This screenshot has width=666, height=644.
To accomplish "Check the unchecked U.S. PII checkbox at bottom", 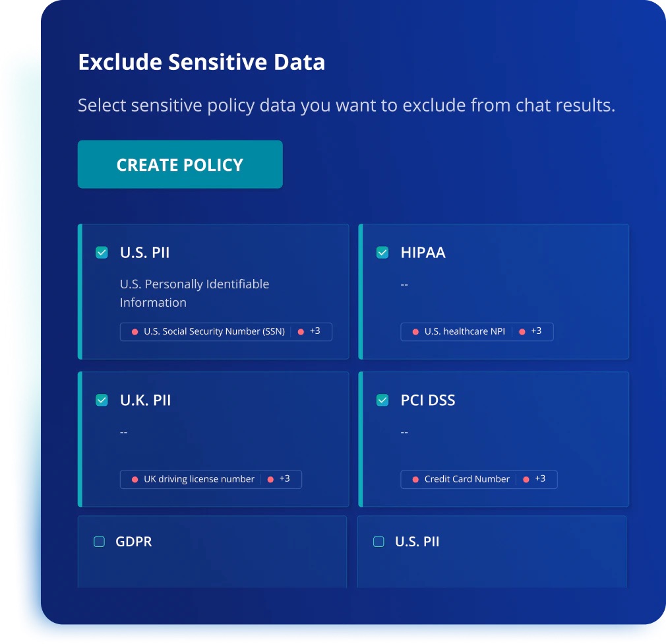I will click(379, 542).
